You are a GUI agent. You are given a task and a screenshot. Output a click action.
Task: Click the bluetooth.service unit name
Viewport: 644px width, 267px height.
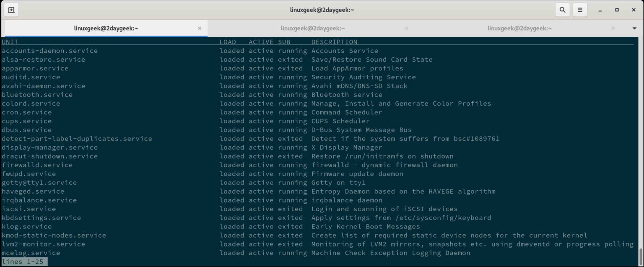pos(37,94)
